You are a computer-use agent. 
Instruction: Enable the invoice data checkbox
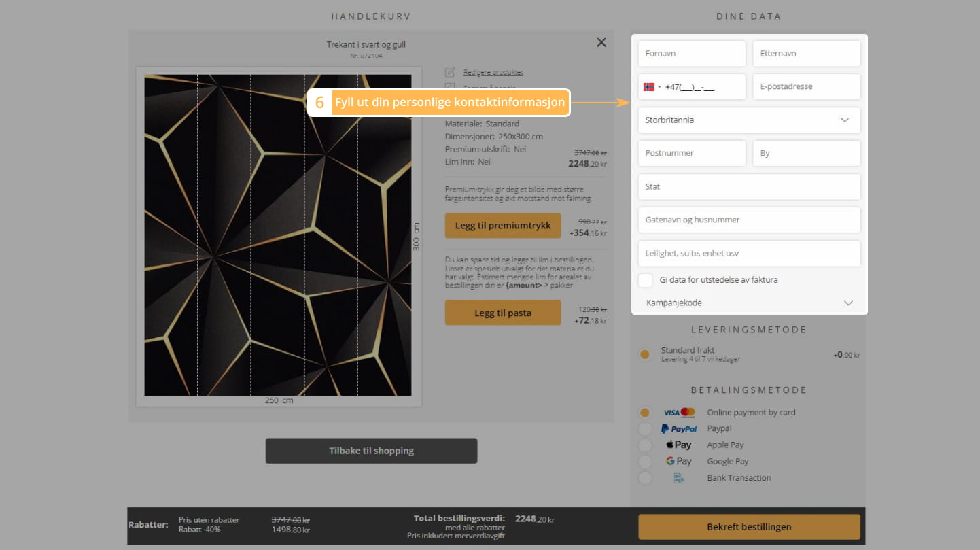click(x=646, y=280)
